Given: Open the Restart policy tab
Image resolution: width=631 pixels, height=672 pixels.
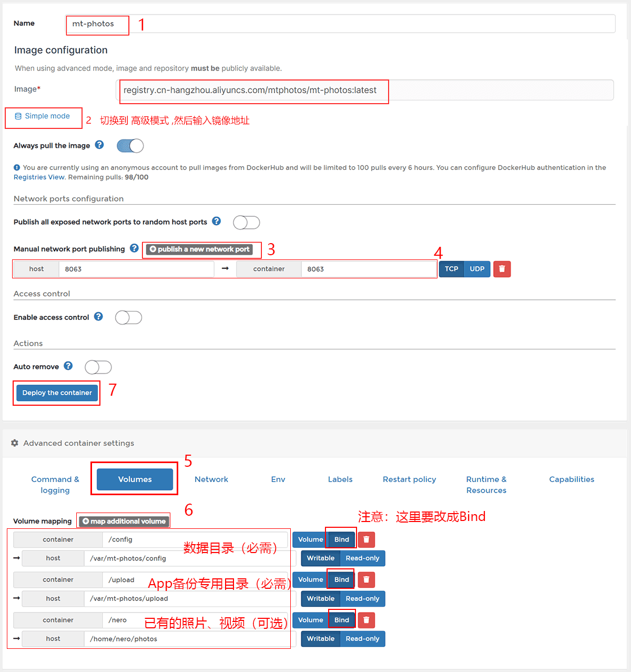Looking at the screenshot, I should pyautogui.click(x=410, y=479).
